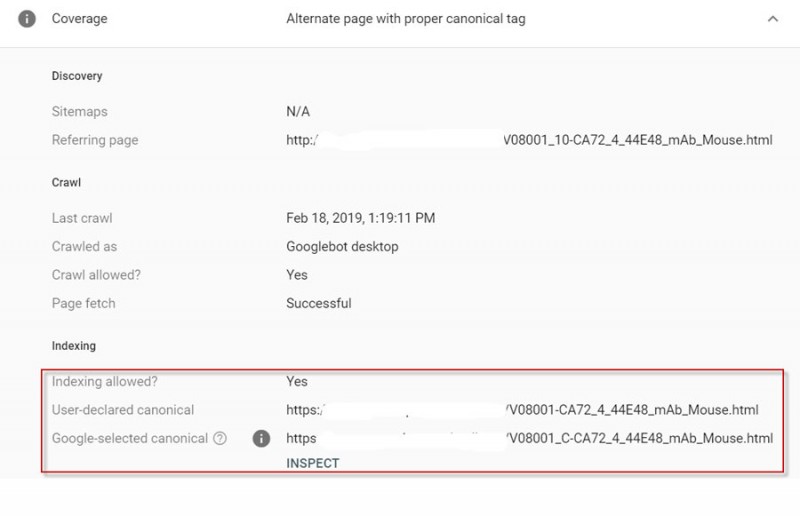This screenshot has height=516, width=800.
Task: Click the Coverage info icon
Action: (27, 18)
